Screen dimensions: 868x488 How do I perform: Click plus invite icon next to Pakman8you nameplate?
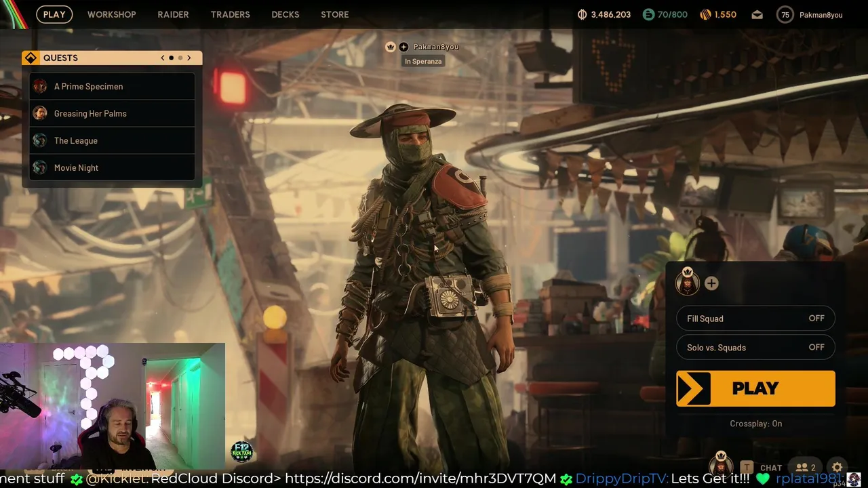[x=403, y=47]
